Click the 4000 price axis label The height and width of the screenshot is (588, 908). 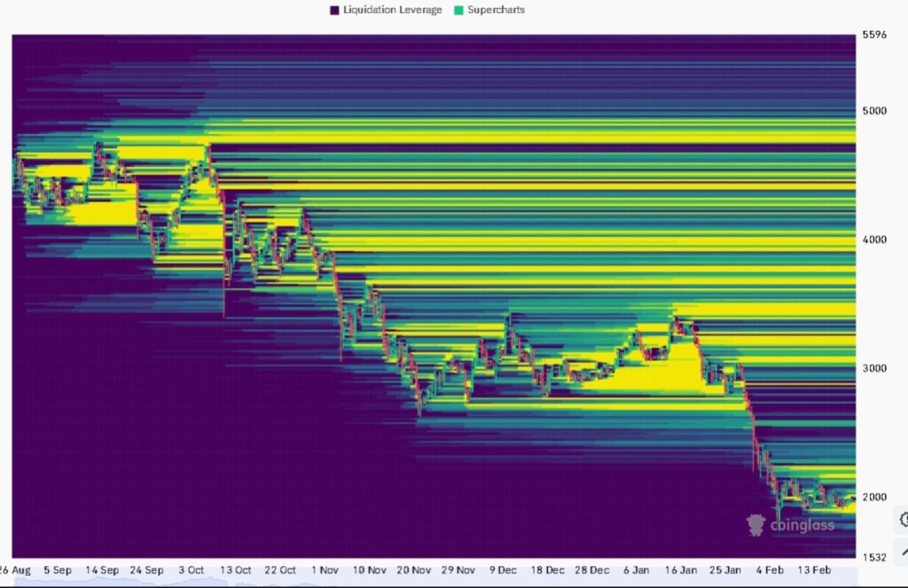tap(874, 239)
